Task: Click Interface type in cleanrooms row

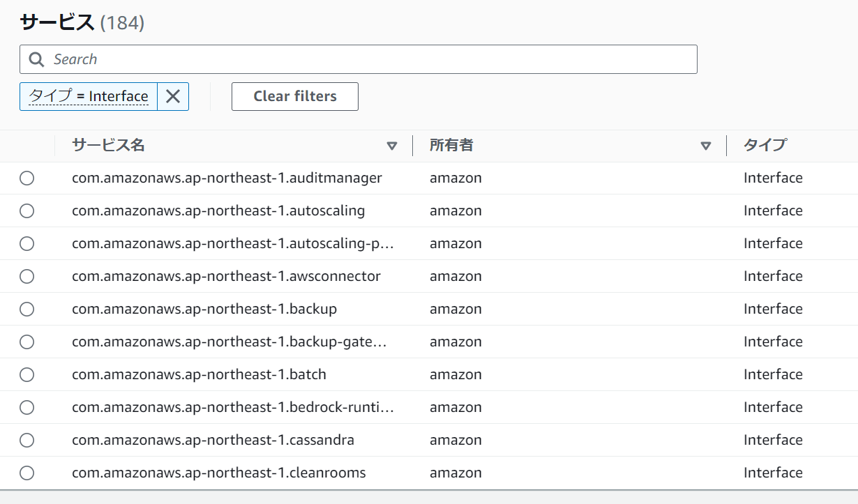Action: tap(773, 473)
